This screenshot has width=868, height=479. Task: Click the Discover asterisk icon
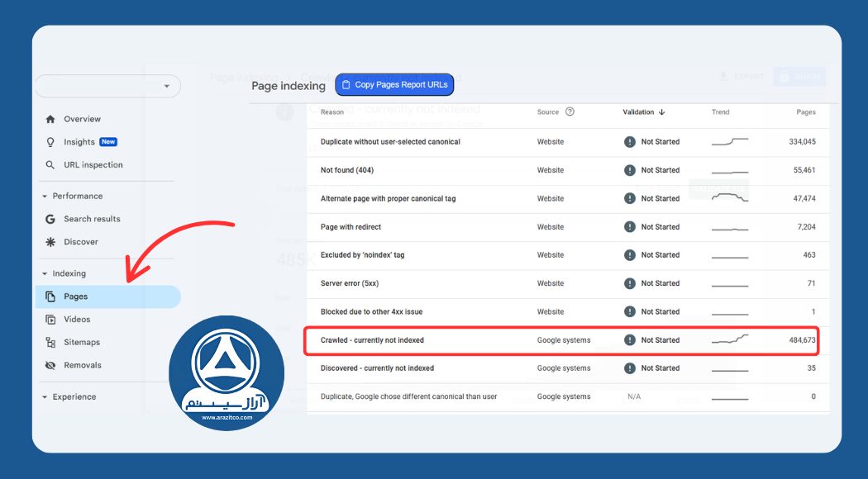[x=50, y=242]
